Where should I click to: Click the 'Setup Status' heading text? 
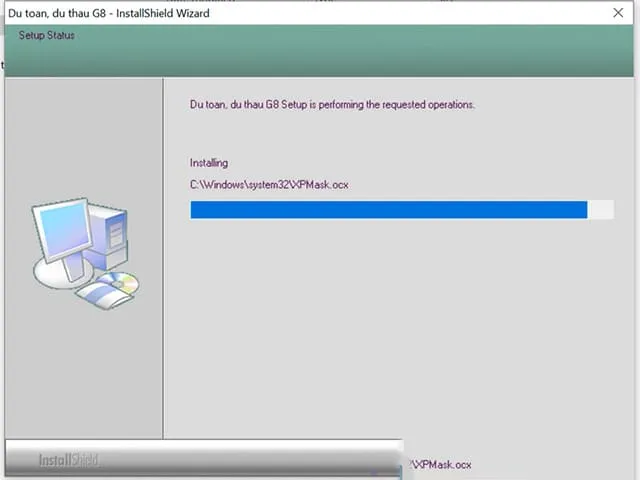47,36
